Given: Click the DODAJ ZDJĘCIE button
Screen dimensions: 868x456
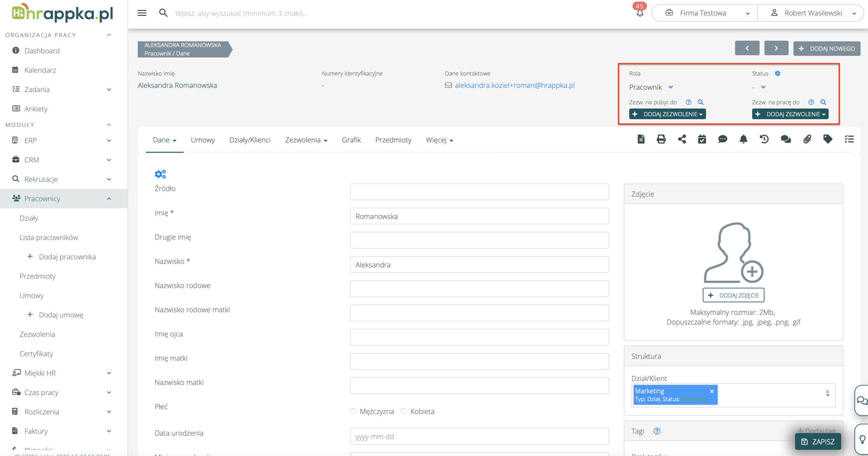Looking at the screenshot, I should coord(733,295).
